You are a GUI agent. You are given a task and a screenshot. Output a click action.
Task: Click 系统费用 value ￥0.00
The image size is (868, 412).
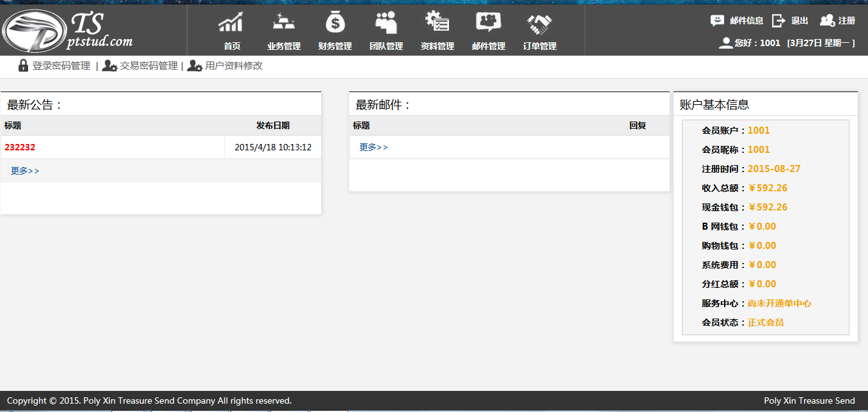[762, 265]
